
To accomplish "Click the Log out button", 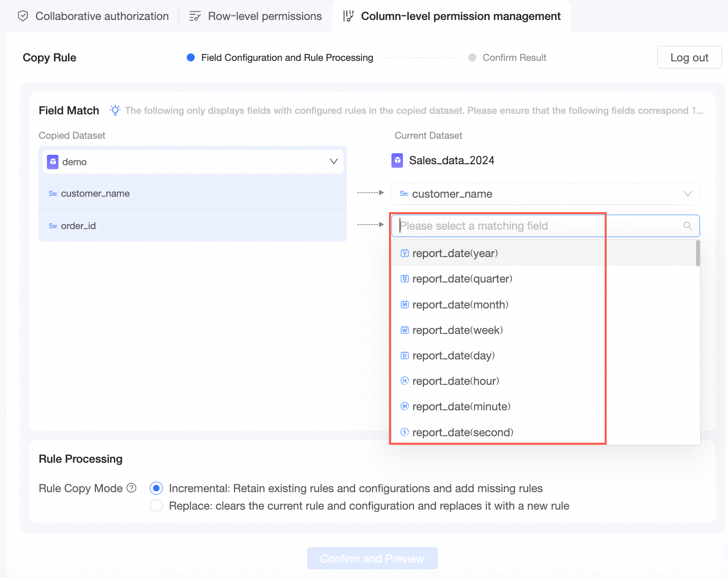I will coord(689,57).
